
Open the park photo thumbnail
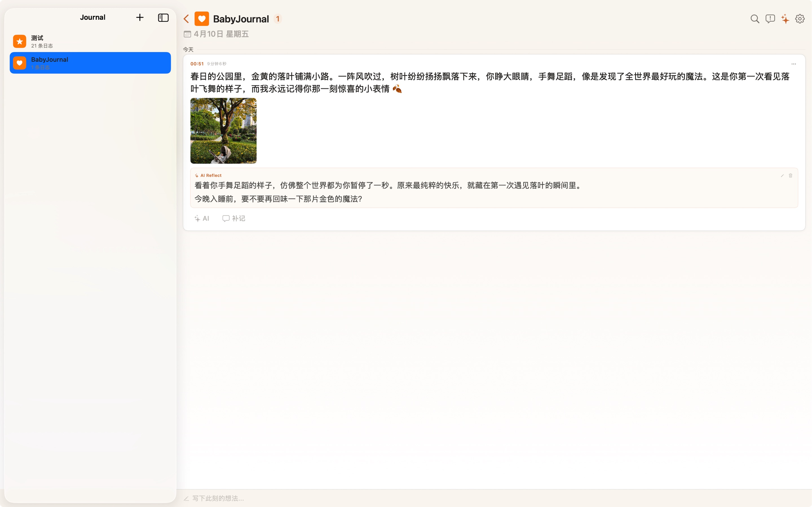pyautogui.click(x=223, y=130)
